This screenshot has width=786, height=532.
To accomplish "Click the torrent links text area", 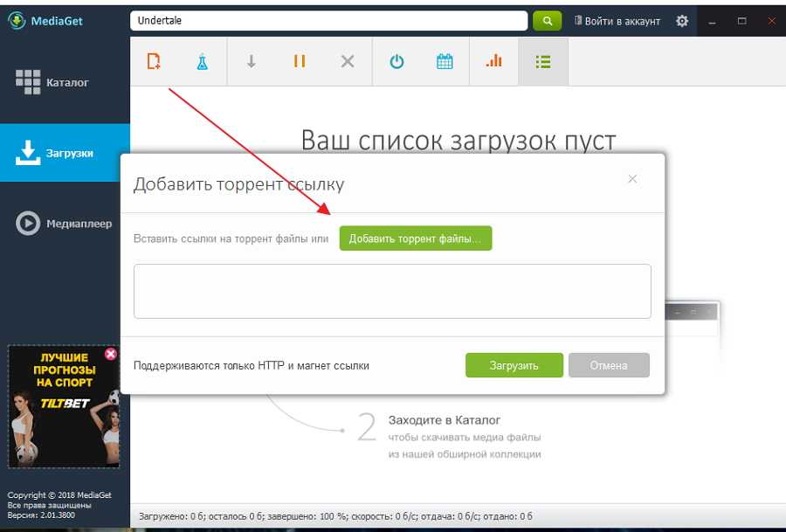I will (x=392, y=291).
